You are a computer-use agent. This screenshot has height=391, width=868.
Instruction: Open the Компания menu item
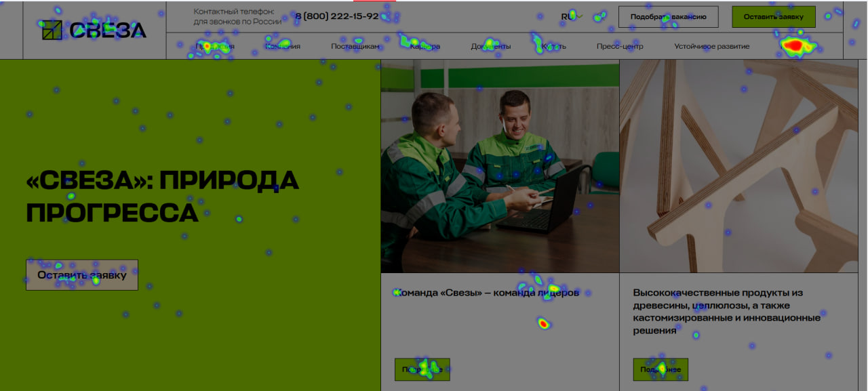pyautogui.click(x=283, y=47)
